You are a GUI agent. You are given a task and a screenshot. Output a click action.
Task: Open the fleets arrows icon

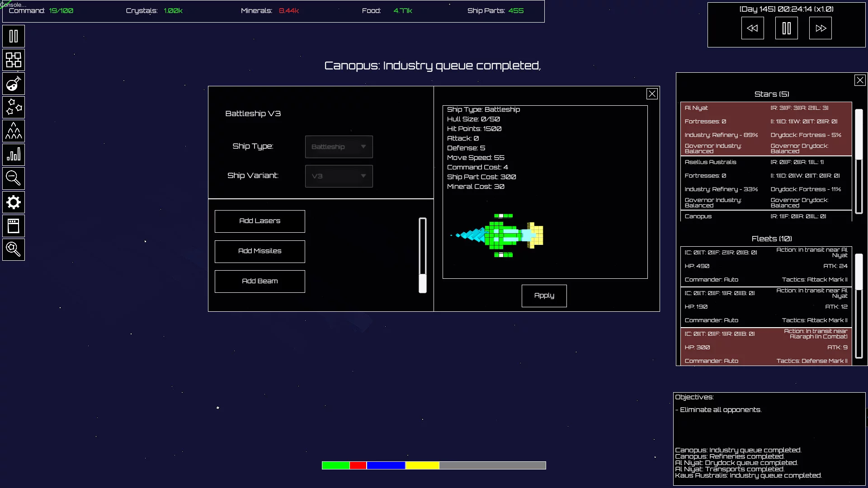point(14,131)
